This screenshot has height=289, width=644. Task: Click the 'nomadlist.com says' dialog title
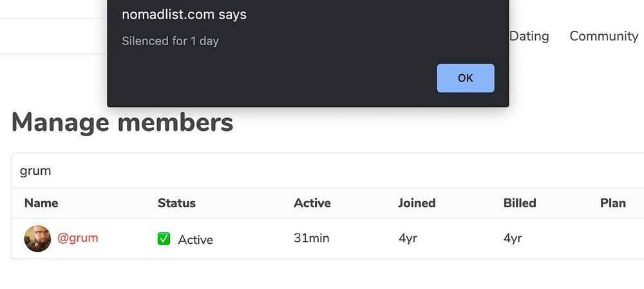184,14
